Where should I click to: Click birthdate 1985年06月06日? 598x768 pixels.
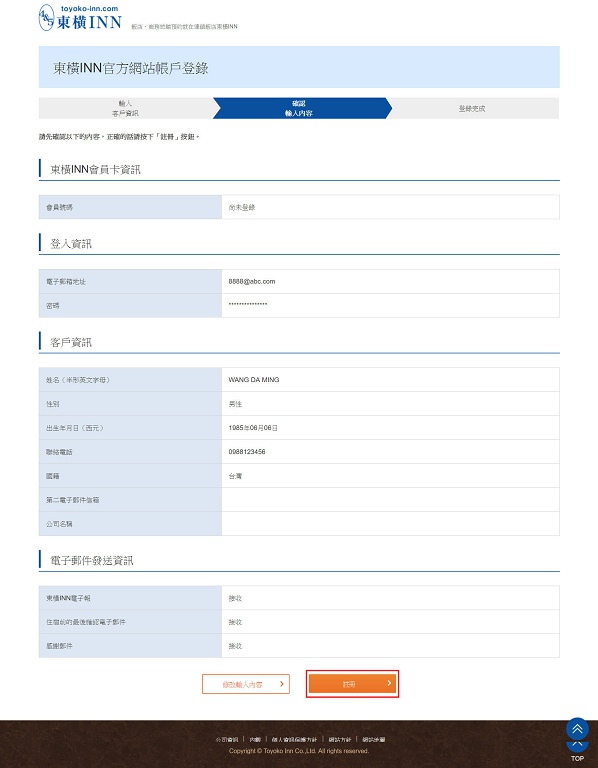(253, 428)
